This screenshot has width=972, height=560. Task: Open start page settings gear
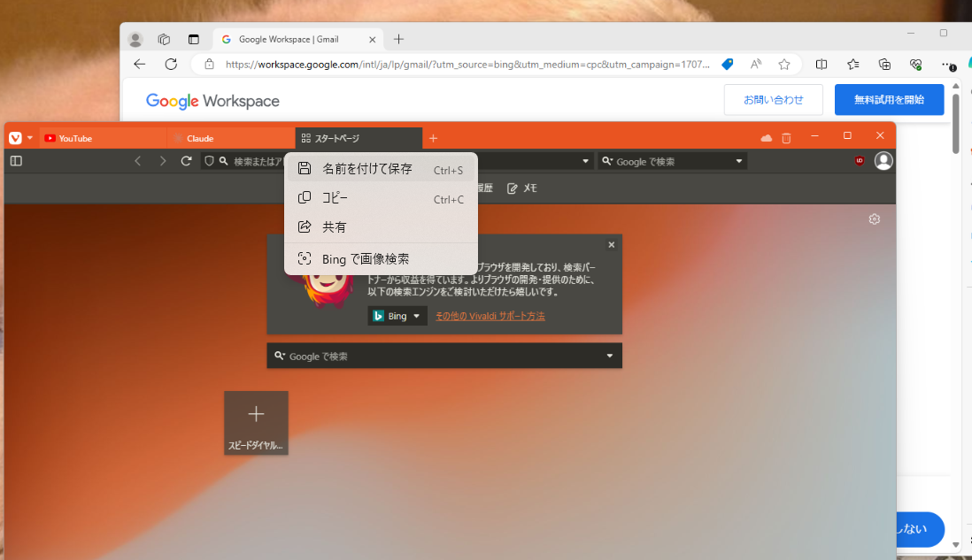pos(875,219)
